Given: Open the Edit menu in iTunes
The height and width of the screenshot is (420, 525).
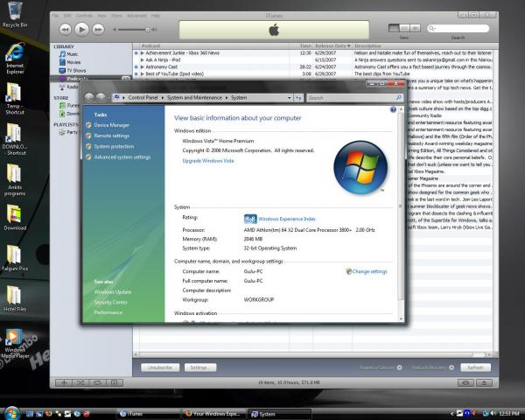Looking at the screenshot, I should tap(67, 16).
